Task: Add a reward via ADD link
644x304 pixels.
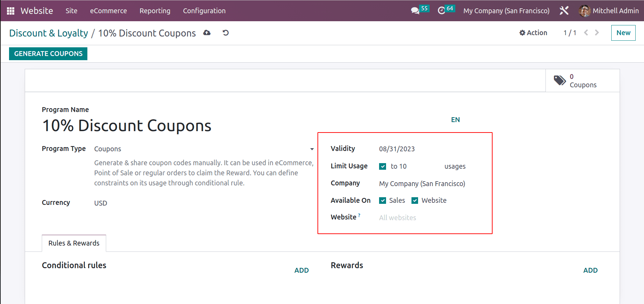Action: (x=590, y=270)
